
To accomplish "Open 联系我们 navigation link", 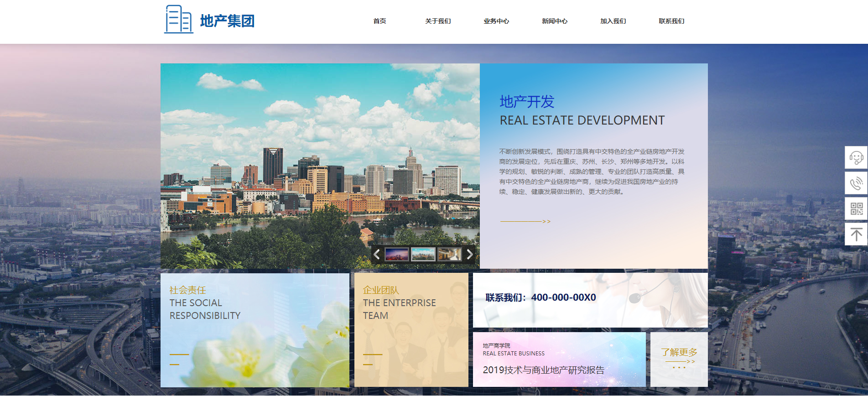I will [671, 21].
